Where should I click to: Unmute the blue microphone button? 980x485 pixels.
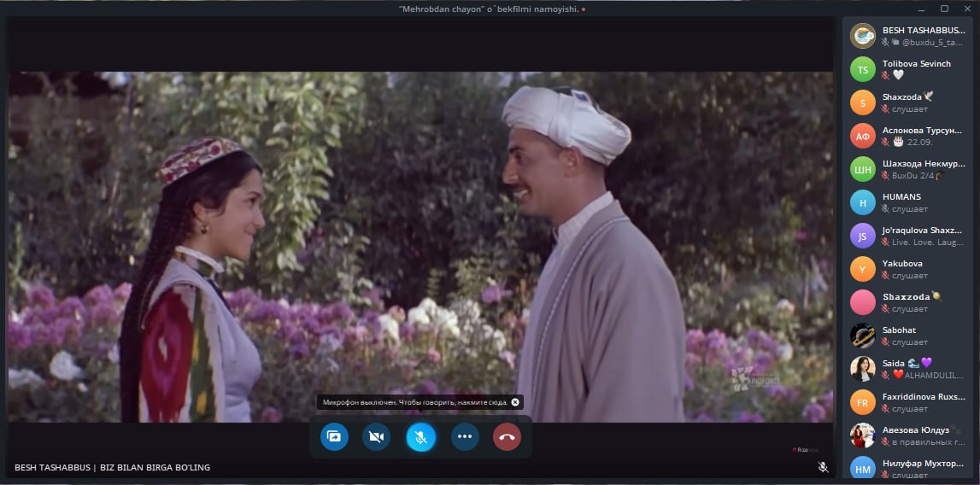click(421, 437)
